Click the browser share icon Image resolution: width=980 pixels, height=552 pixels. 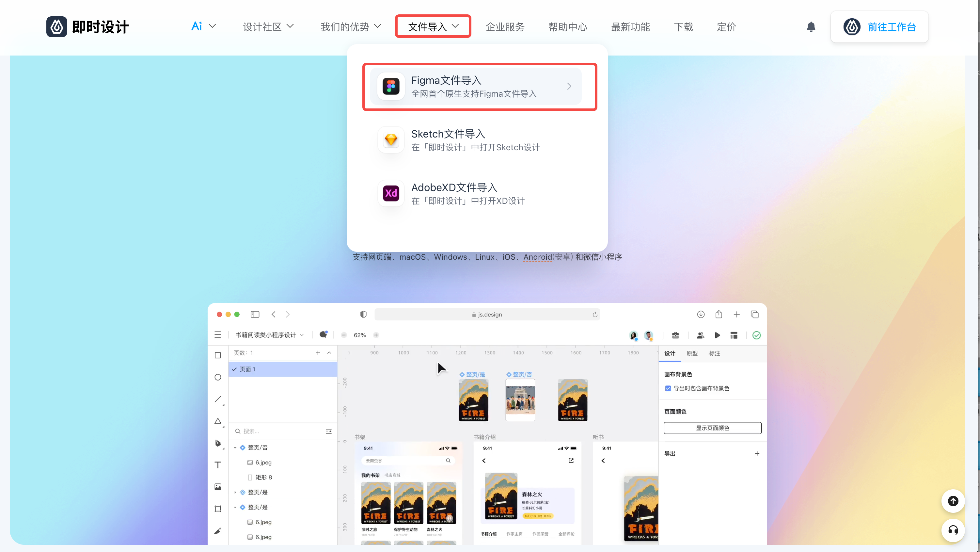point(719,315)
